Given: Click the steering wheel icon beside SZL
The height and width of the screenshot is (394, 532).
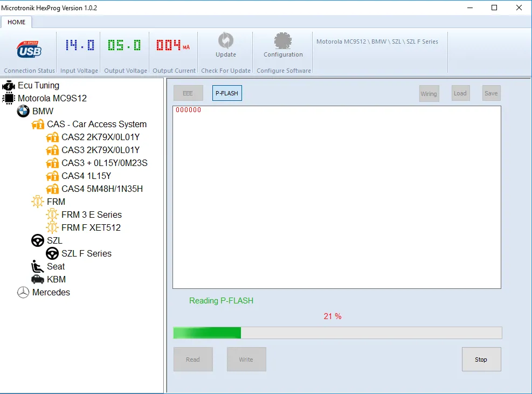Looking at the screenshot, I should tap(38, 240).
